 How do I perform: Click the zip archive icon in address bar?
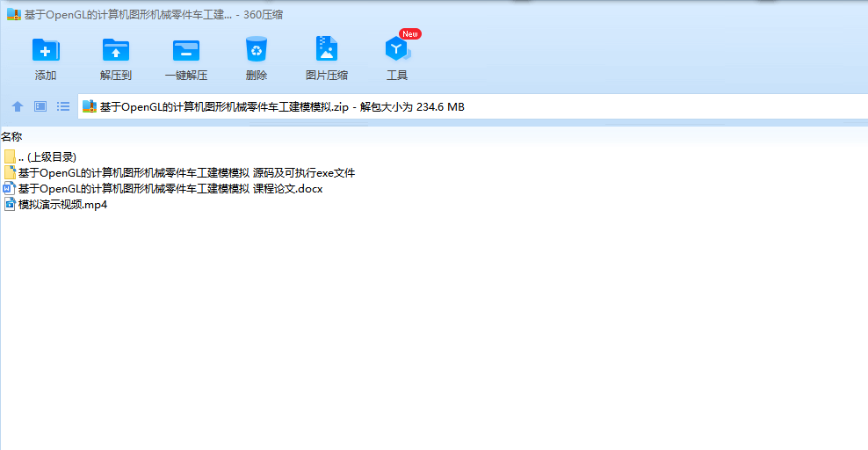(89, 107)
